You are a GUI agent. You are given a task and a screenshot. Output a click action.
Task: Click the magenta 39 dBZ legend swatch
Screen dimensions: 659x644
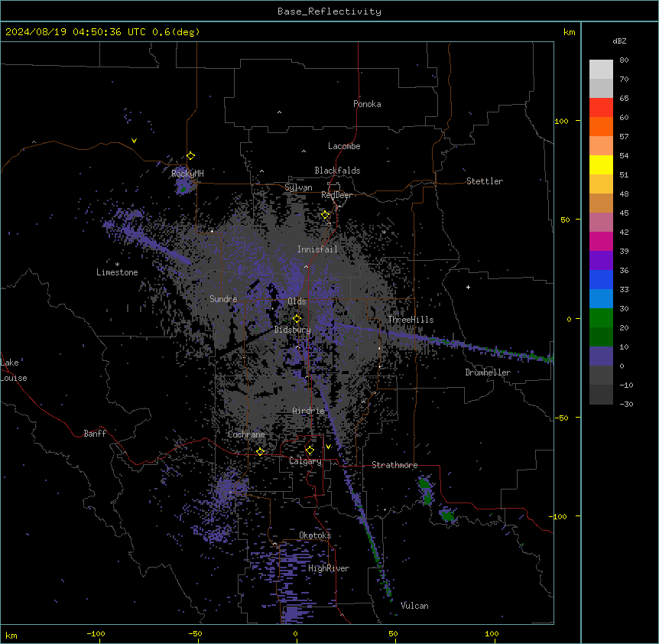point(601,241)
